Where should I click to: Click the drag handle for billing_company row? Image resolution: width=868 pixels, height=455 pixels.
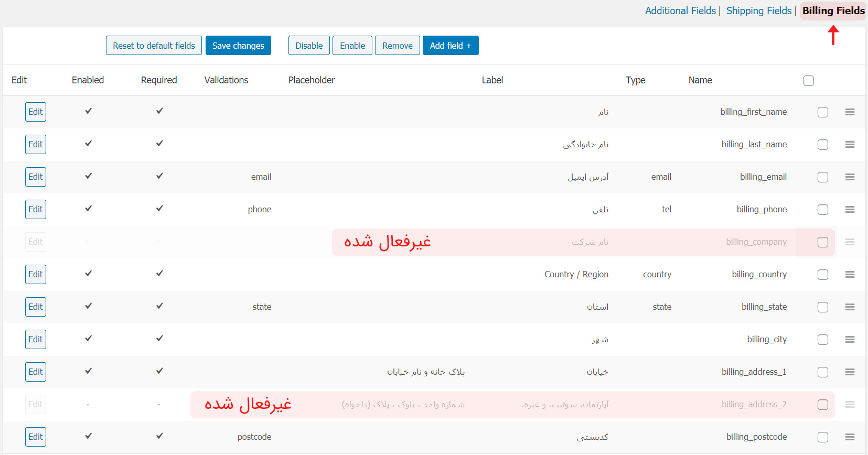(850, 242)
